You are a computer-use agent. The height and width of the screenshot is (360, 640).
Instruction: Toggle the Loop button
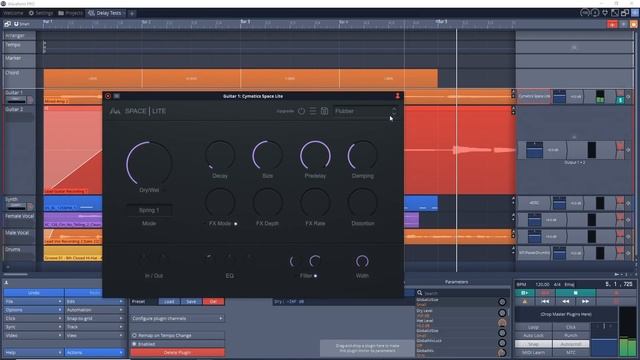533,327
